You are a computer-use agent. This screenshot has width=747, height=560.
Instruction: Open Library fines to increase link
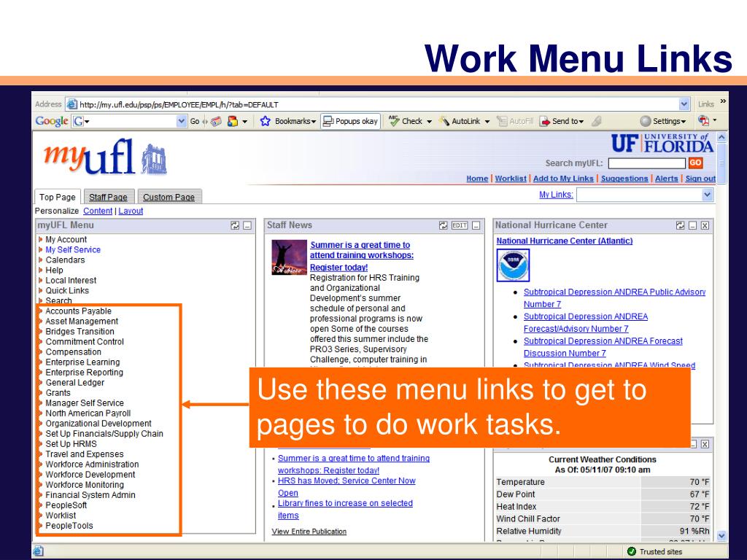pos(345,509)
